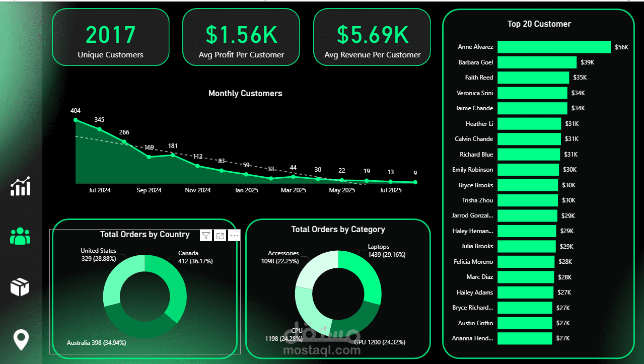This screenshot has width=644, height=364.
Task: Click the 266 data point on Monthly Customers
Action: click(124, 141)
